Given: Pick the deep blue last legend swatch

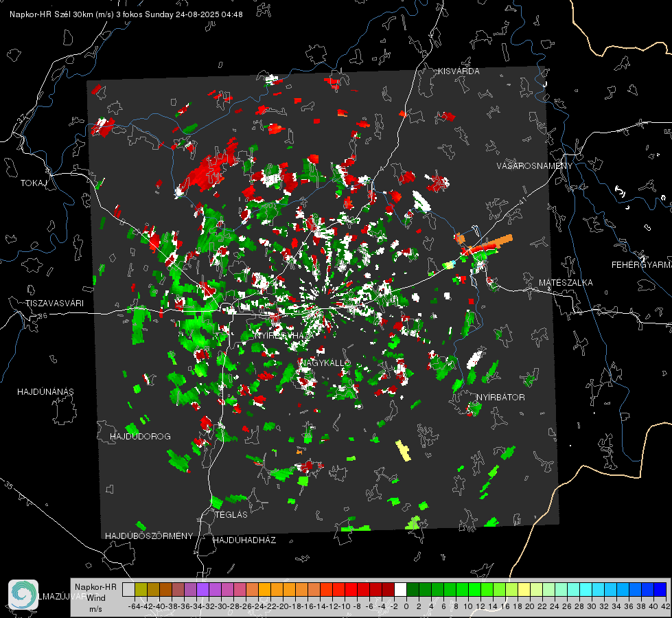Looking at the screenshot, I should (660, 589).
